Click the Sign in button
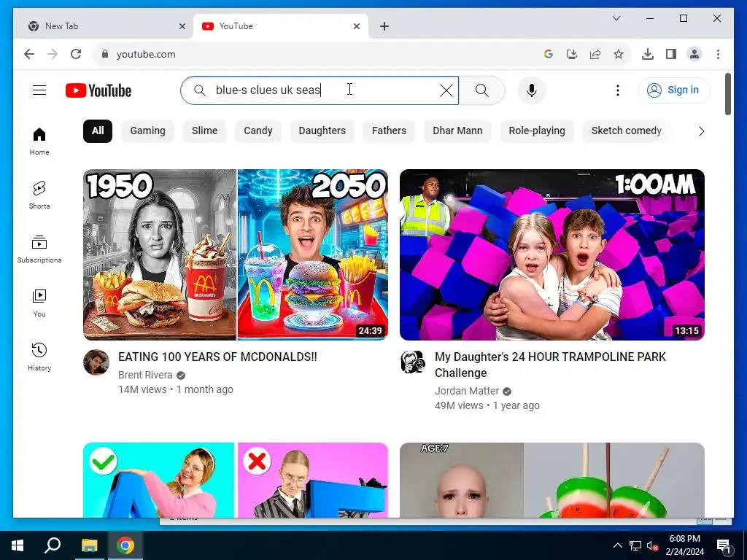The width and height of the screenshot is (747, 560). point(673,90)
